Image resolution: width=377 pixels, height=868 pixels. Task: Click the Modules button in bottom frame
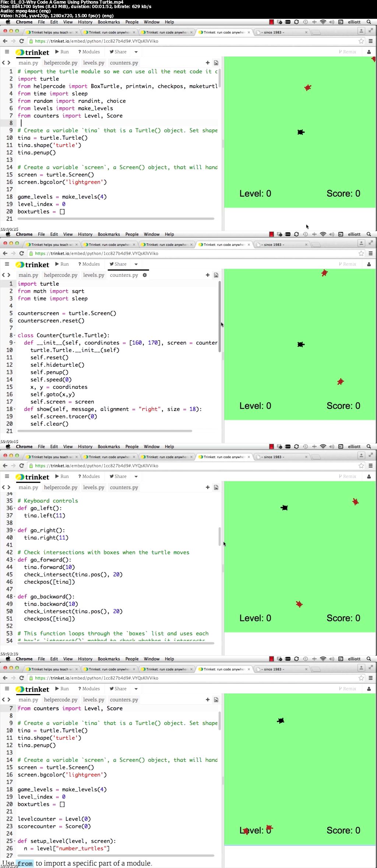tap(89, 689)
